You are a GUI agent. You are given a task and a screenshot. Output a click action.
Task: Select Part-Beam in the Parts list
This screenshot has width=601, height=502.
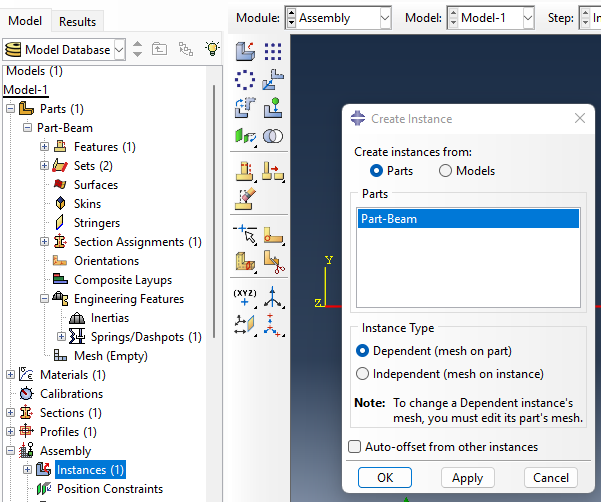tap(468, 219)
